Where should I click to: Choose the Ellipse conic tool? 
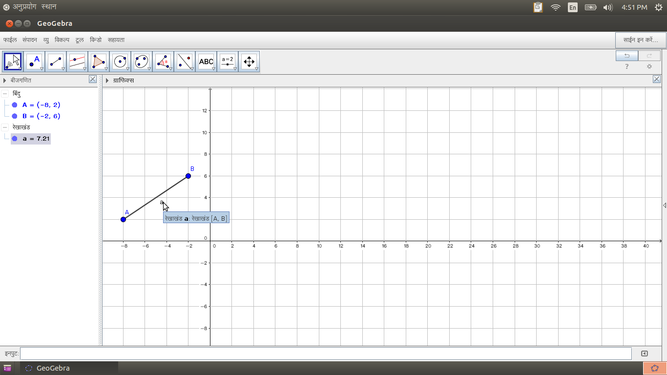(x=142, y=62)
